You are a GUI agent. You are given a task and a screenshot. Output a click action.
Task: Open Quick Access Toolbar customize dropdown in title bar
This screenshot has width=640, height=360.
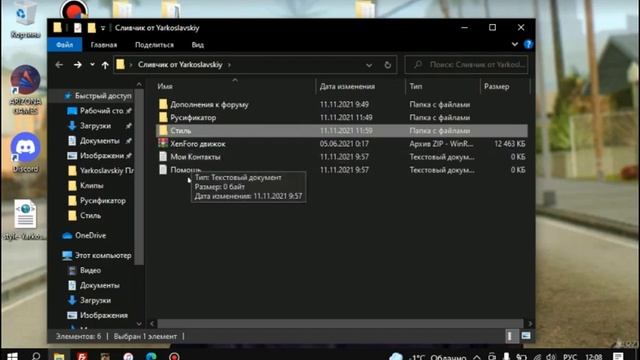click(x=103, y=28)
